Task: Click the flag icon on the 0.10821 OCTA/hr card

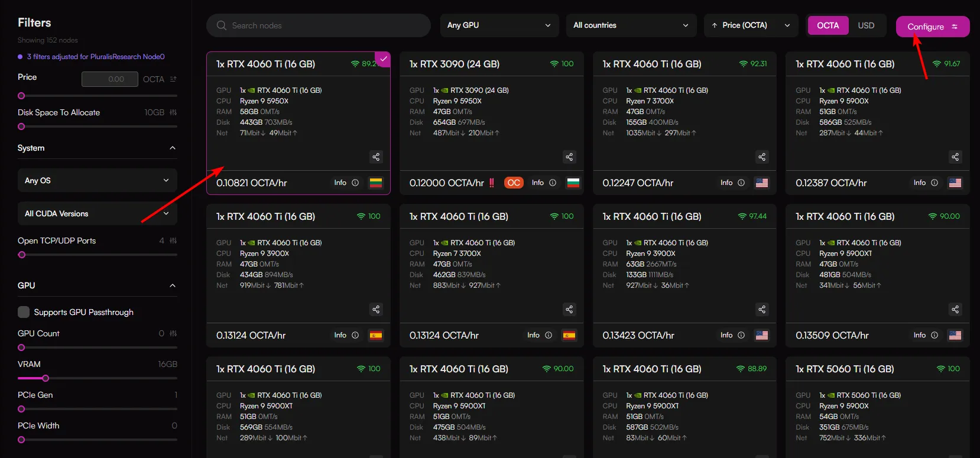Action: (376, 183)
